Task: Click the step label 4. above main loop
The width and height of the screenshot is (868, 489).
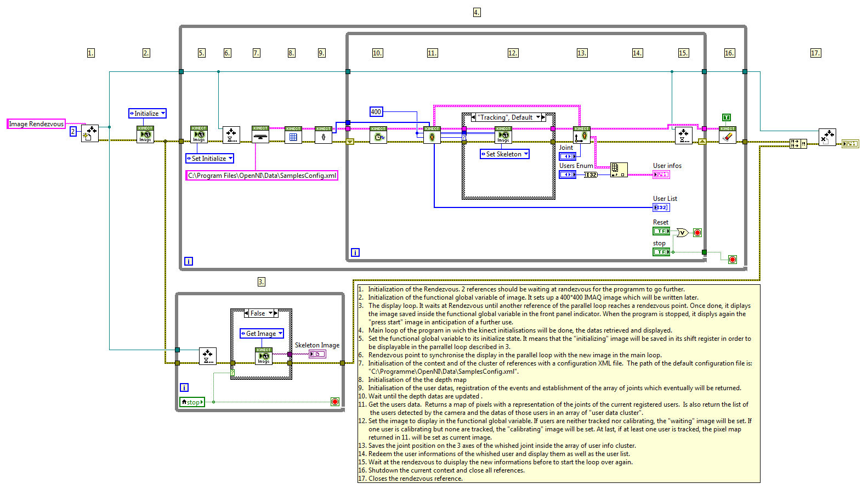Action: tap(477, 12)
